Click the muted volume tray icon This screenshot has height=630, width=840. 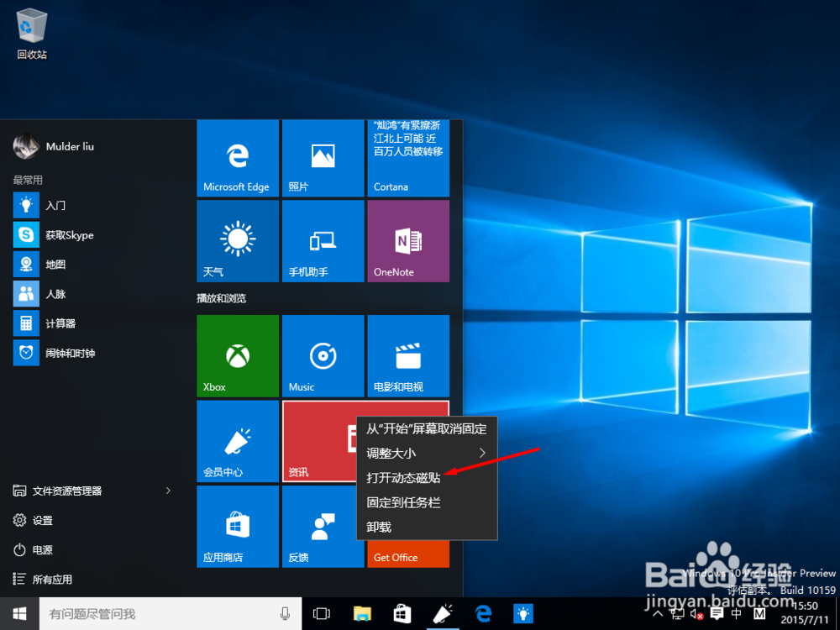[696, 614]
